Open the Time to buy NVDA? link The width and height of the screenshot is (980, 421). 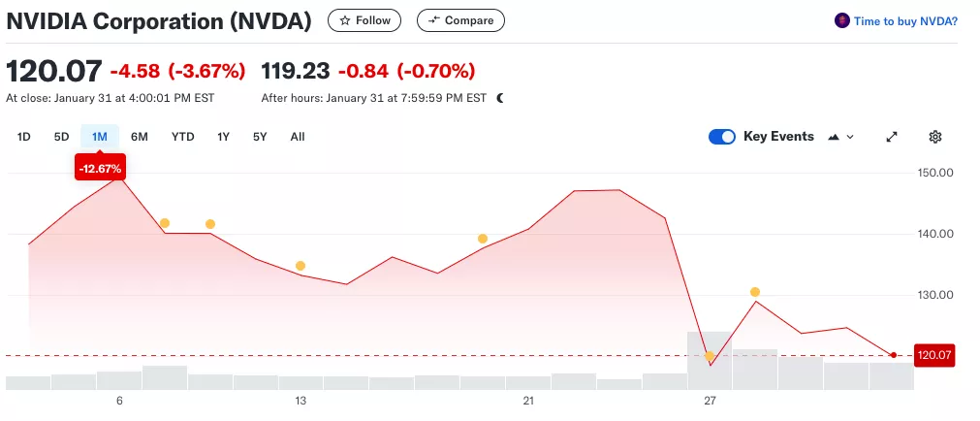coord(905,20)
